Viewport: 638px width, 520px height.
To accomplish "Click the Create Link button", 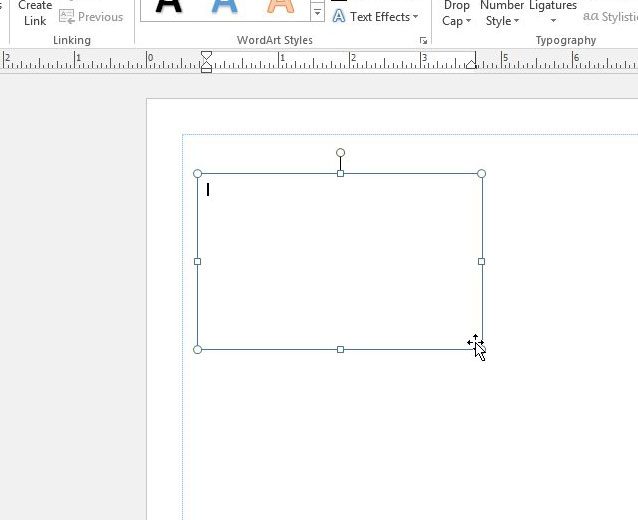I will pyautogui.click(x=35, y=13).
